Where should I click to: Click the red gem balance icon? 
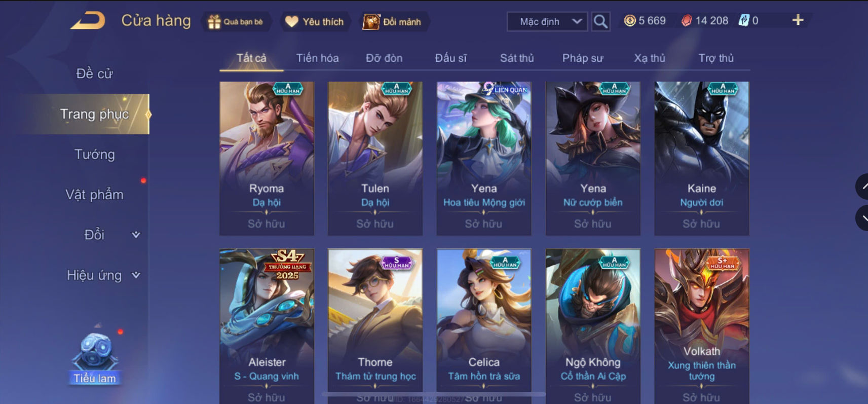click(x=686, y=21)
